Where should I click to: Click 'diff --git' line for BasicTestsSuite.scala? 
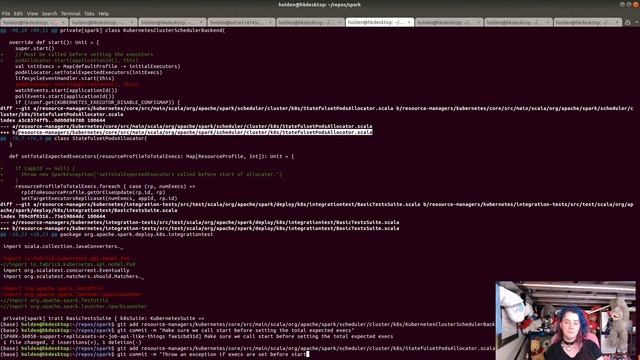click(x=317, y=207)
